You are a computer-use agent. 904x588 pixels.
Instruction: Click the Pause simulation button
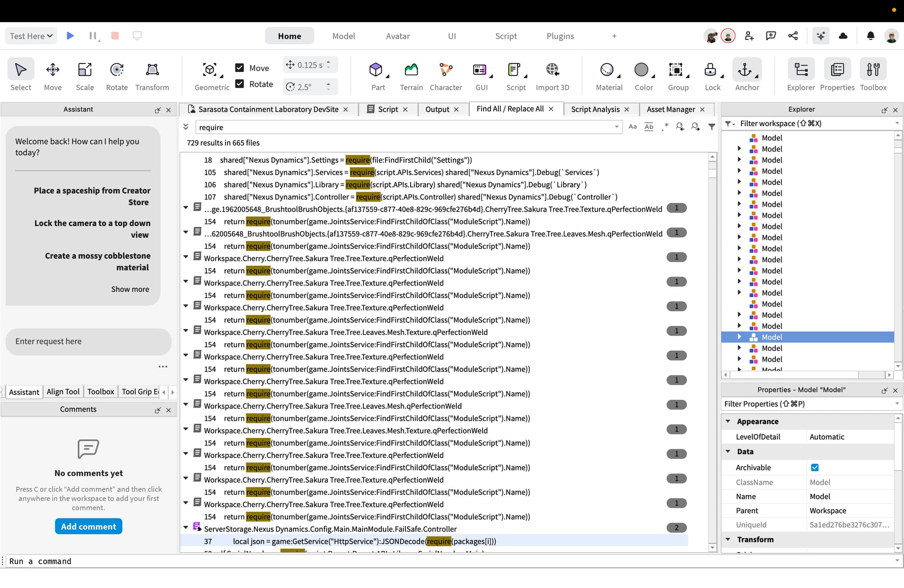coord(93,36)
